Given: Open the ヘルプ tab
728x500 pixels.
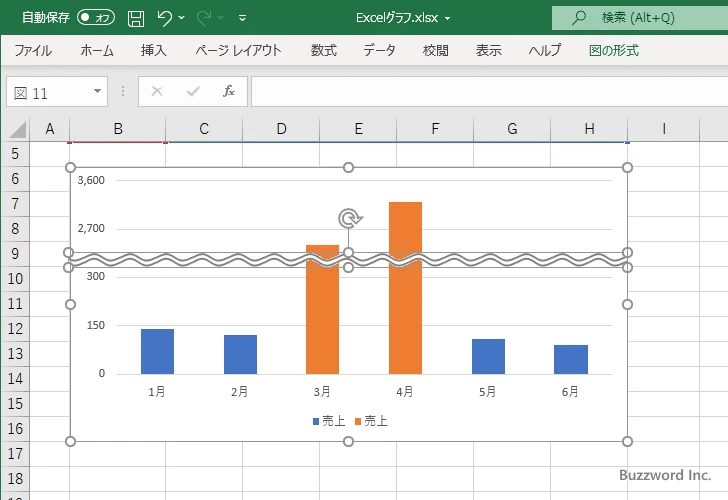Looking at the screenshot, I should click(545, 50).
